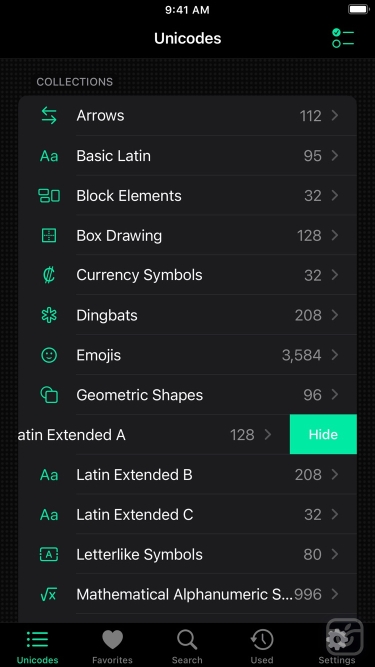Viewport: 375px width, 667px height.
Task: Tap the Box Drawing grid icon
Action: click(49, 235)
